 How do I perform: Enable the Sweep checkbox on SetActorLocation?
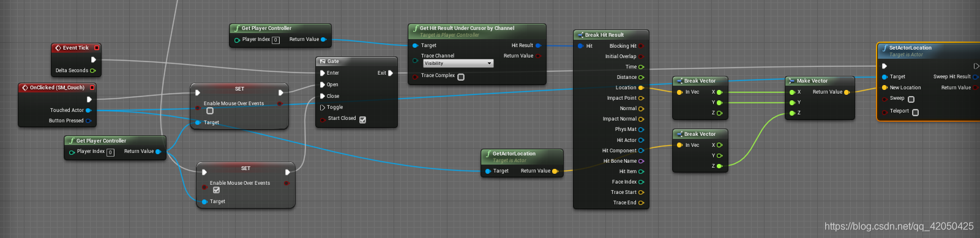click(911, 99)
